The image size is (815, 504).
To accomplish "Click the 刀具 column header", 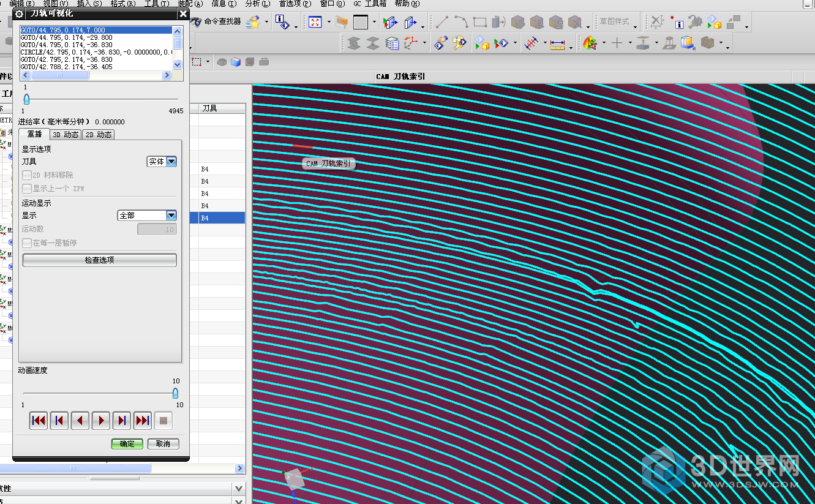I will pyautogui.click(x=222, y=108).
